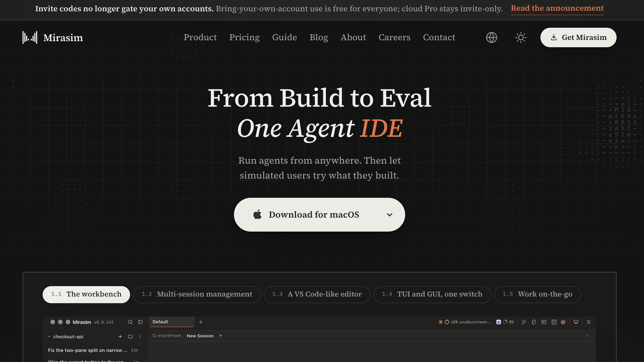Open the language globe selector
This screenshot has height=362, width=644.
pyautogui.click(x=491, y=37)
